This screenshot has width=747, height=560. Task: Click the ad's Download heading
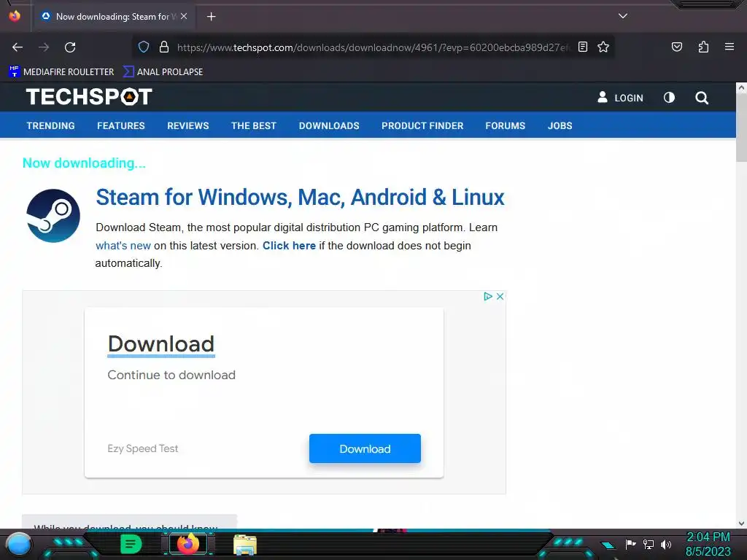(161, 344)
